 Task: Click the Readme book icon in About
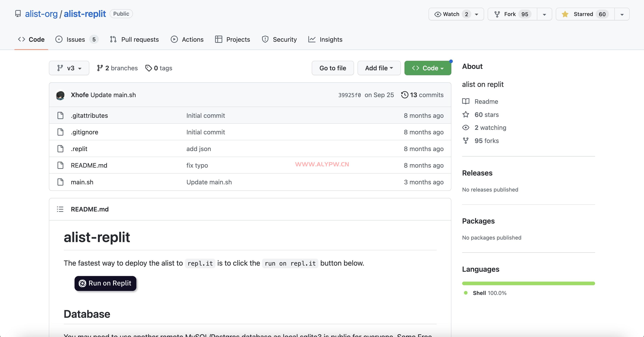pos(466,101)
